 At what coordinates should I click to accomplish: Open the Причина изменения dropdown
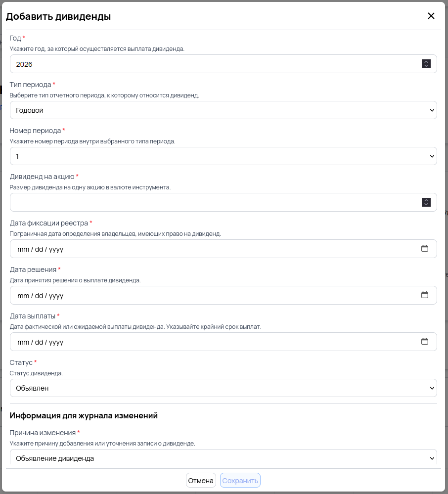(223, 458)
